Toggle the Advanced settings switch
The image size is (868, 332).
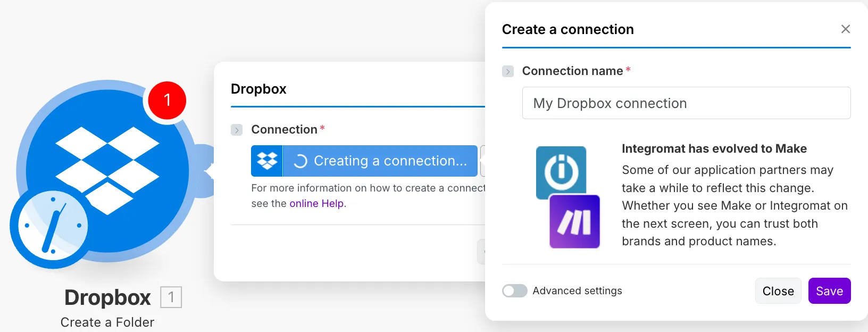(515, 291)
